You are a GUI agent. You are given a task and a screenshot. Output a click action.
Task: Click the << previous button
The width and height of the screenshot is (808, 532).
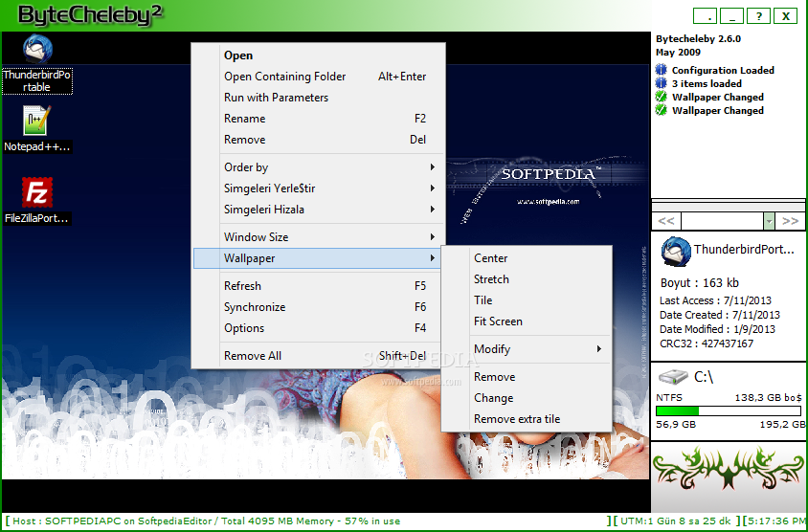(666, 221)
